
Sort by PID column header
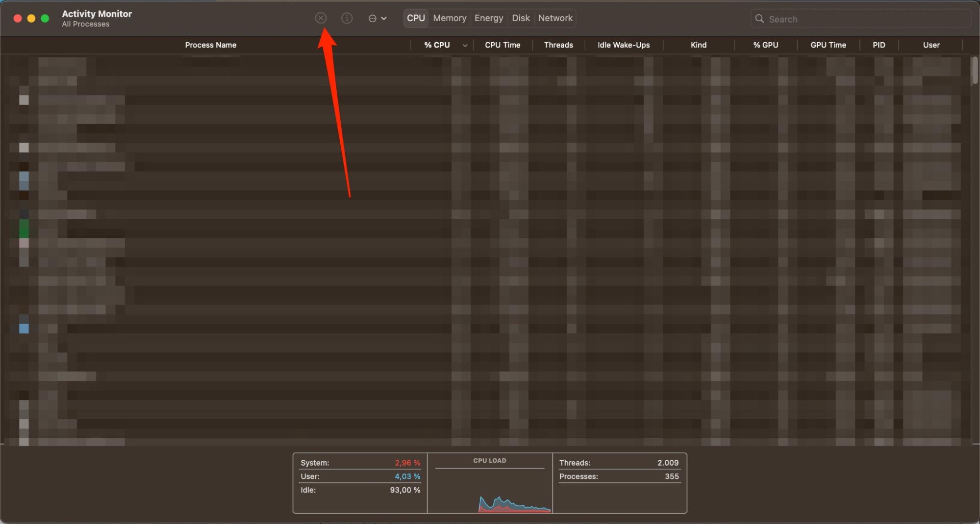point(879,45)
